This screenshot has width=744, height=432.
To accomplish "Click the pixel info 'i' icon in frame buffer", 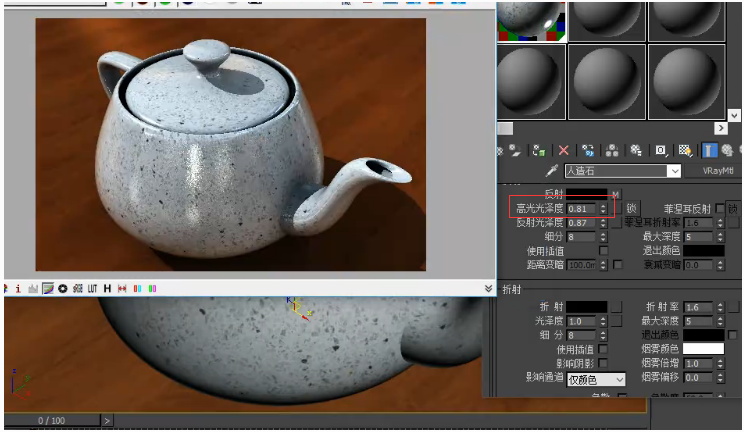I will point(18,288).
